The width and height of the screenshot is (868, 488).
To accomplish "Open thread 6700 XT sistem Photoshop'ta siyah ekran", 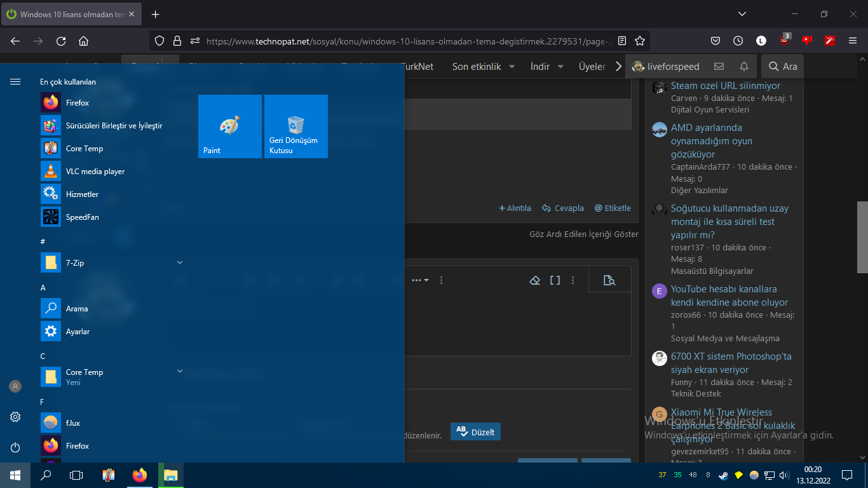I will point(731,363).
